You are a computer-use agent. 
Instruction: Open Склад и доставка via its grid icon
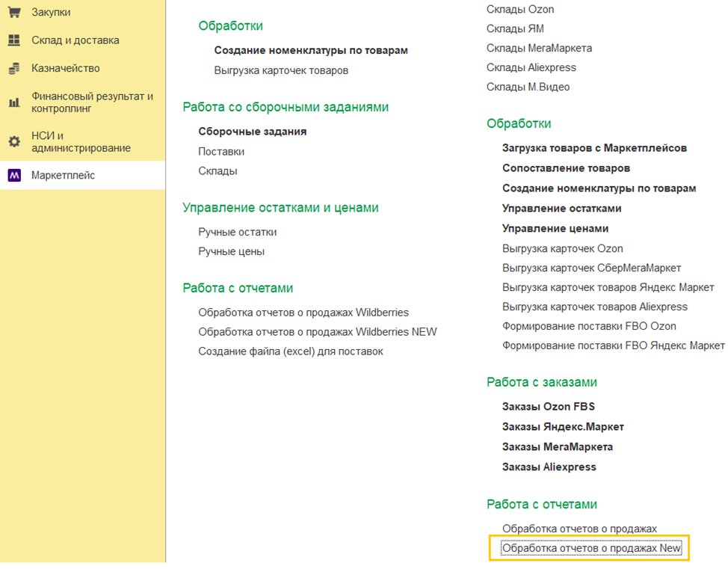(14, 40)
